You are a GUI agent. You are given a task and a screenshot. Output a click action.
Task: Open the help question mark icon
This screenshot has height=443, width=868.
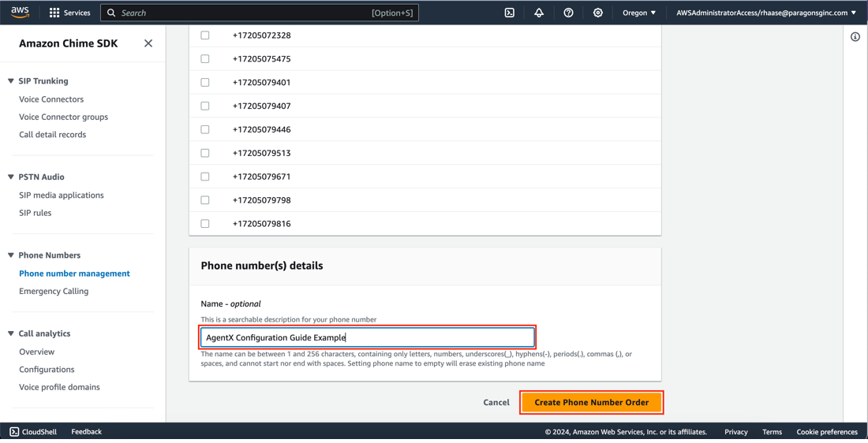(x=568, y=13)
